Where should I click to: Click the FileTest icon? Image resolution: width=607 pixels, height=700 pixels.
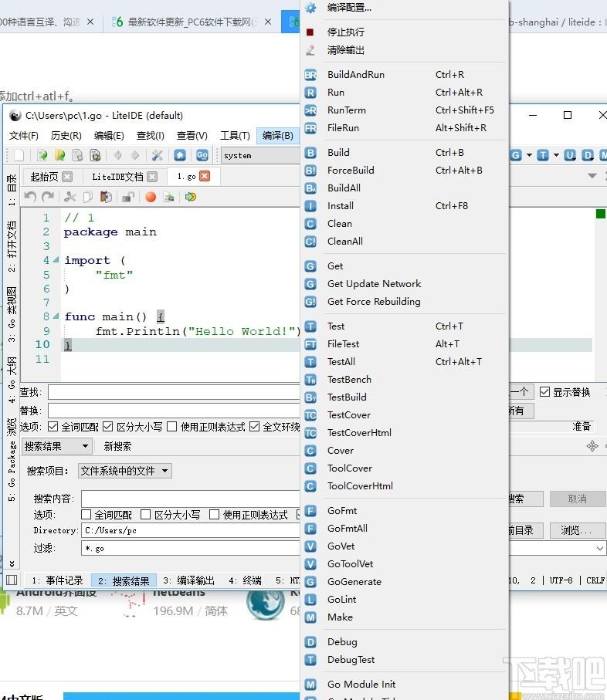coord(310,344)
